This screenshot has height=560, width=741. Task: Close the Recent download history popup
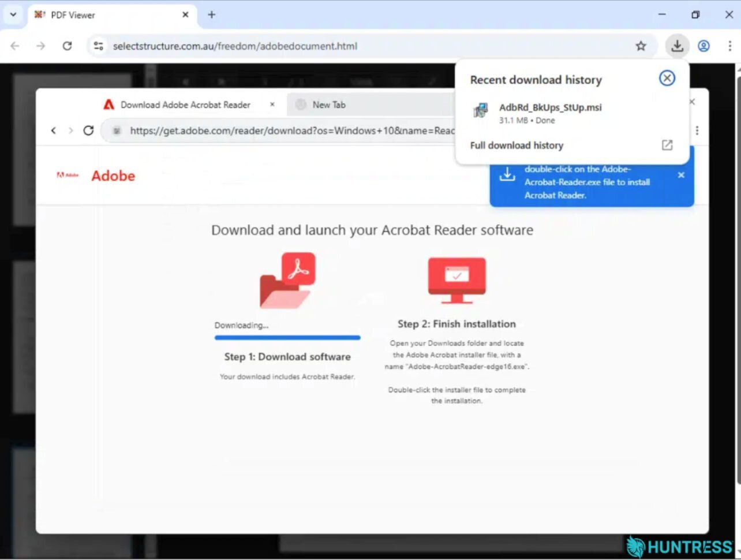pos(667,78)
